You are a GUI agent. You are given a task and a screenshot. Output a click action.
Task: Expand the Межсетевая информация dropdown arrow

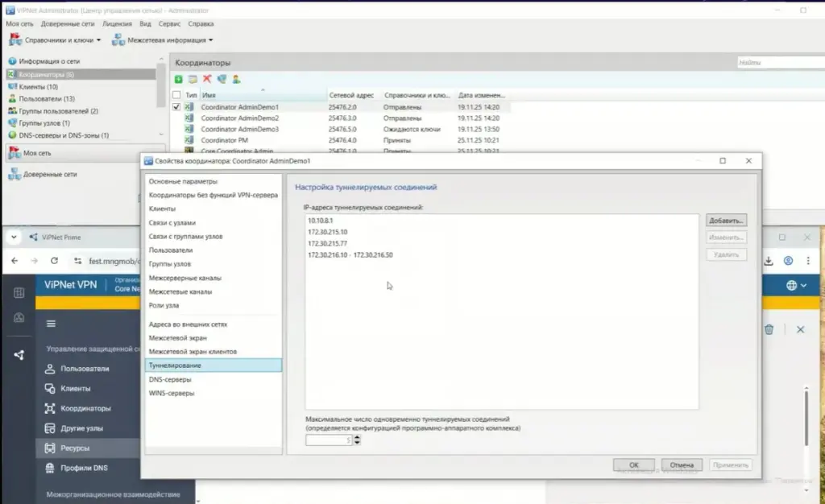coord(211,40)
